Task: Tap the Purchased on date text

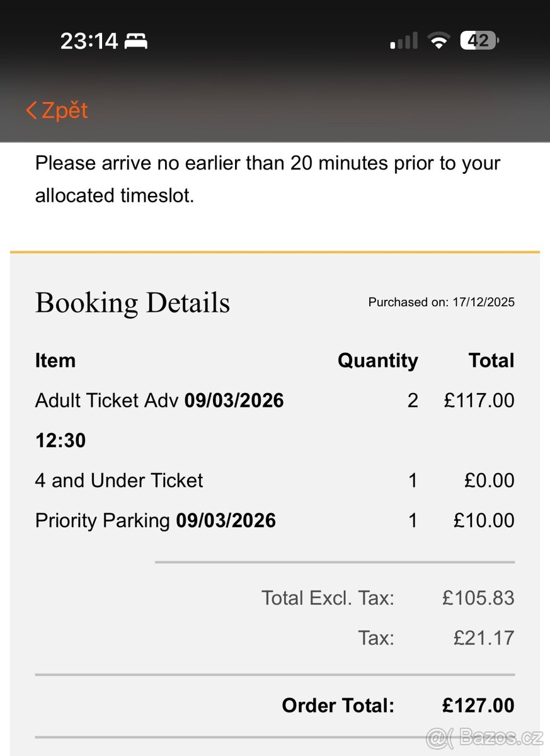Action: point(441,302)
